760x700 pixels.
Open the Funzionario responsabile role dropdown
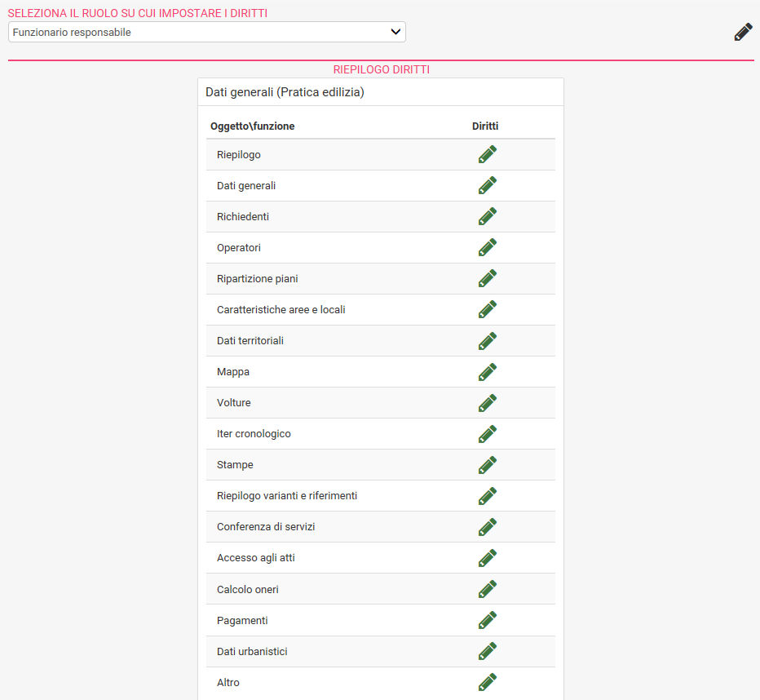[x=207, y=32]
